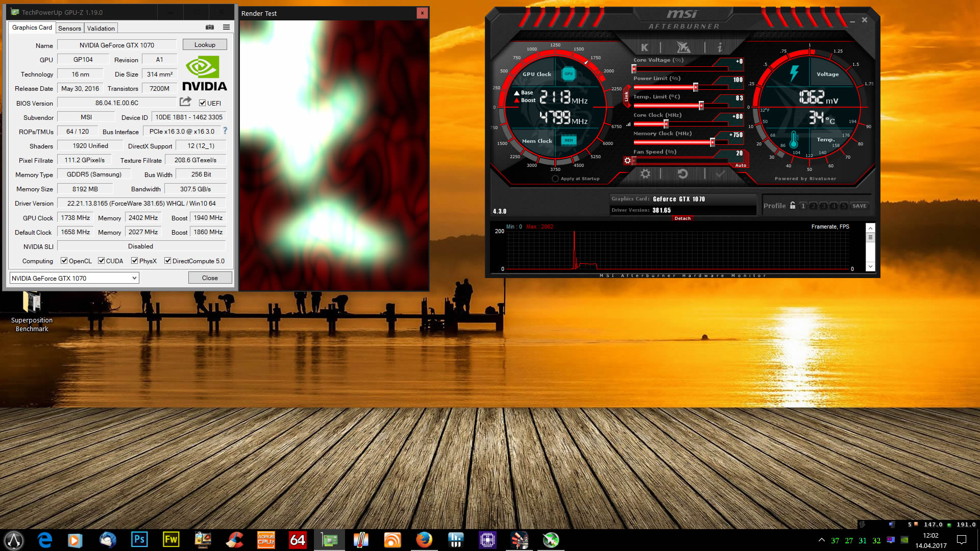Image resolution: width=980 pixels, height=551 pixels.
Task: Click the profile lock padlock icon
Action: pos(793,206)
